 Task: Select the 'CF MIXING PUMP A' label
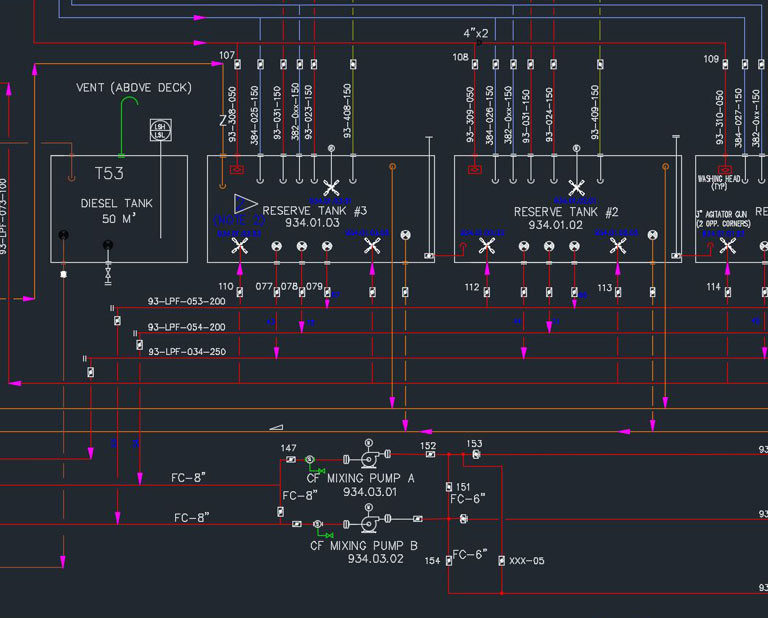(x=360, y=478)
